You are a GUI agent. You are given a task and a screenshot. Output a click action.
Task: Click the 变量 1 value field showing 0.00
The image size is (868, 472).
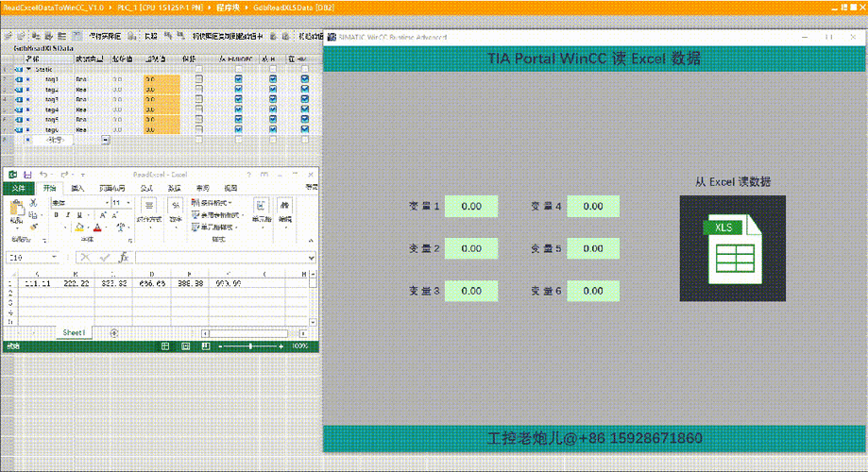[x=471, y=206]
